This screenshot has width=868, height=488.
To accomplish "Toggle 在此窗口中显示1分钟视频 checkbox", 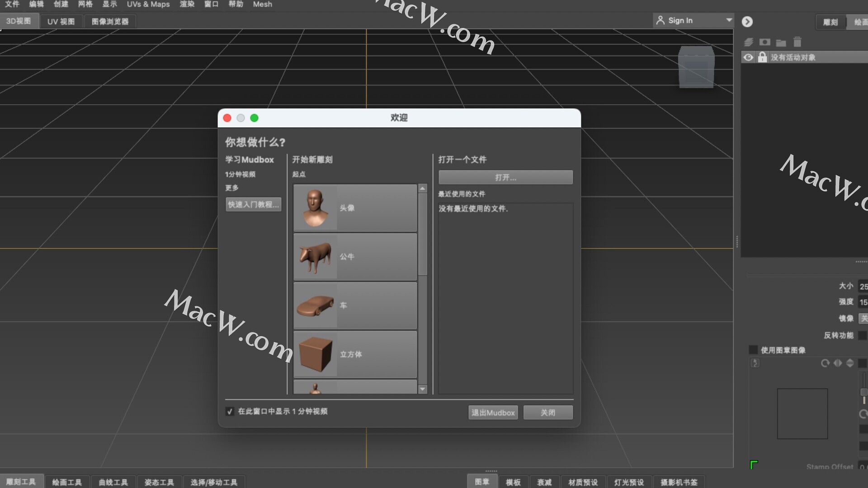I will coord(230,412).
